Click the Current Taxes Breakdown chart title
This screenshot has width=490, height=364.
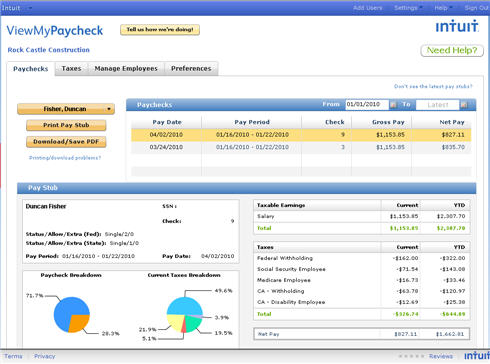[x=184, y=275]
